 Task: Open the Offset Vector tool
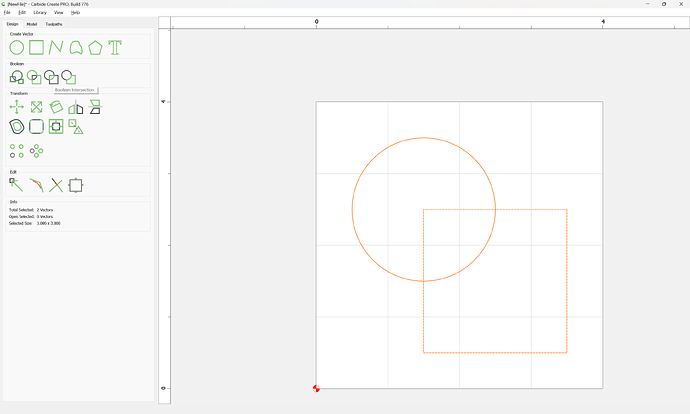(x=17, y=127)
